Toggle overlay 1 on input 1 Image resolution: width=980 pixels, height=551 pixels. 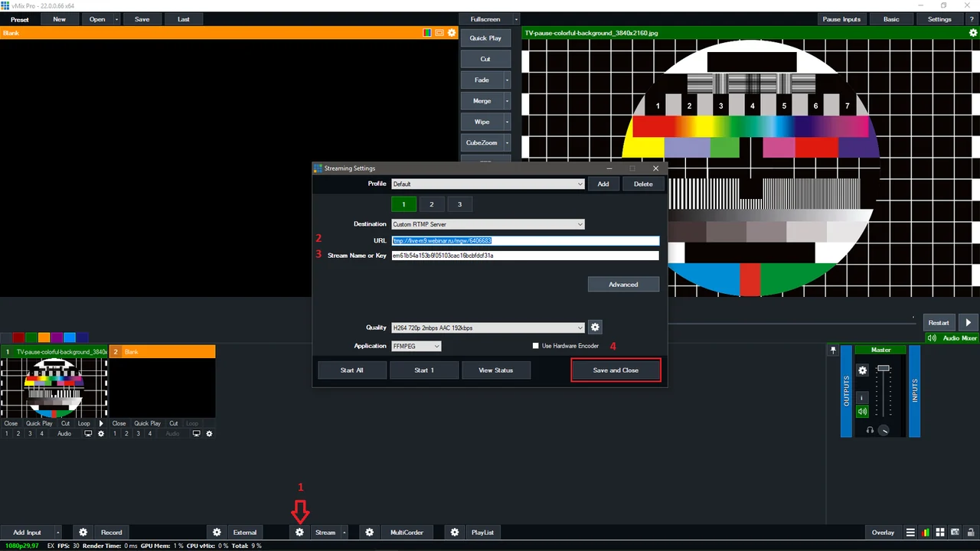click(x=6, y=434)
